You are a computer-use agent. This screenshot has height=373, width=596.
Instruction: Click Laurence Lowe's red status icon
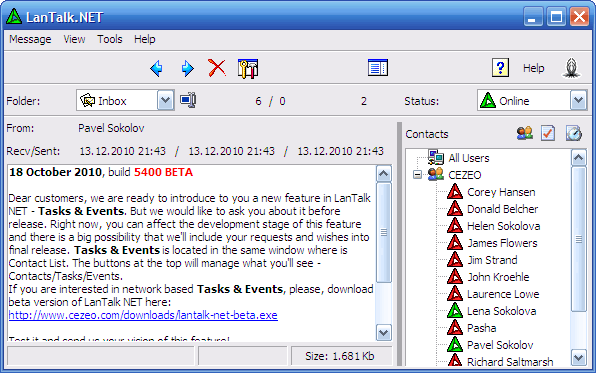[455, 294]
